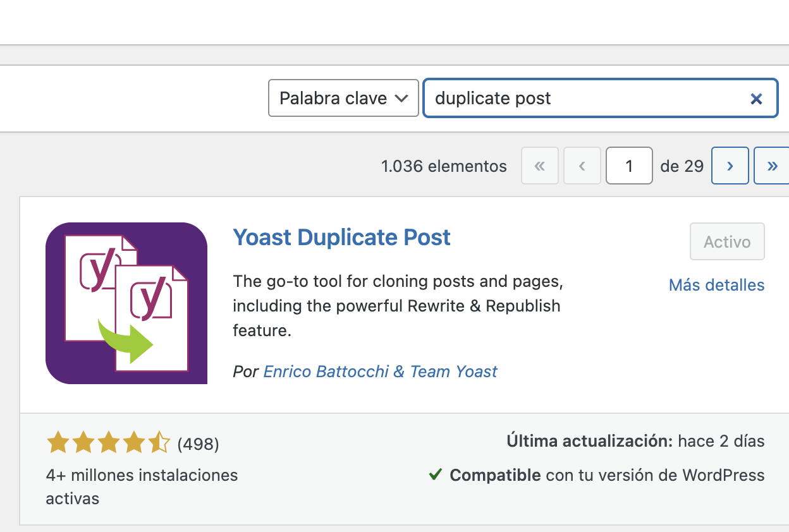Advance to the next page with arrow icon
This screenshot has width=789, height=532.
[730, 166]
